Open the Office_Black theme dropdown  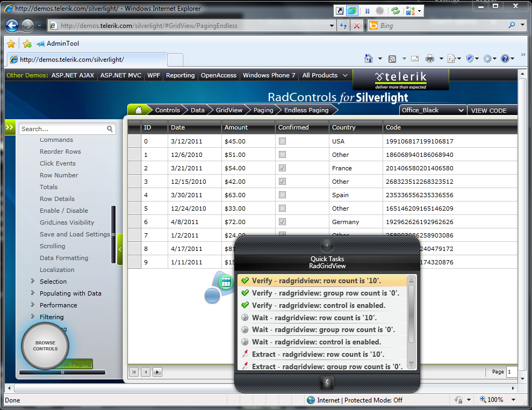point(433,110)
